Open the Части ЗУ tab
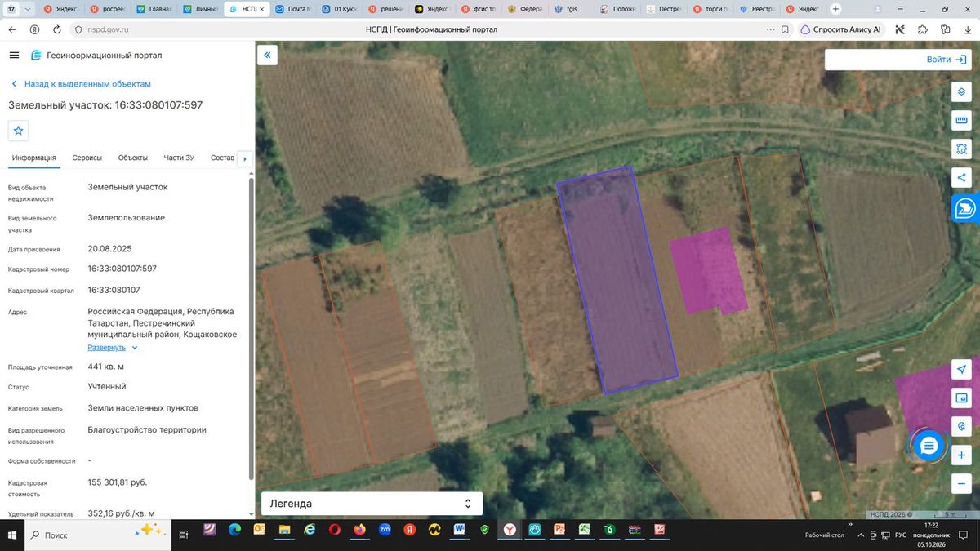Image resolution: width=980 pixels, height=551 pixels. pos(179,158)
